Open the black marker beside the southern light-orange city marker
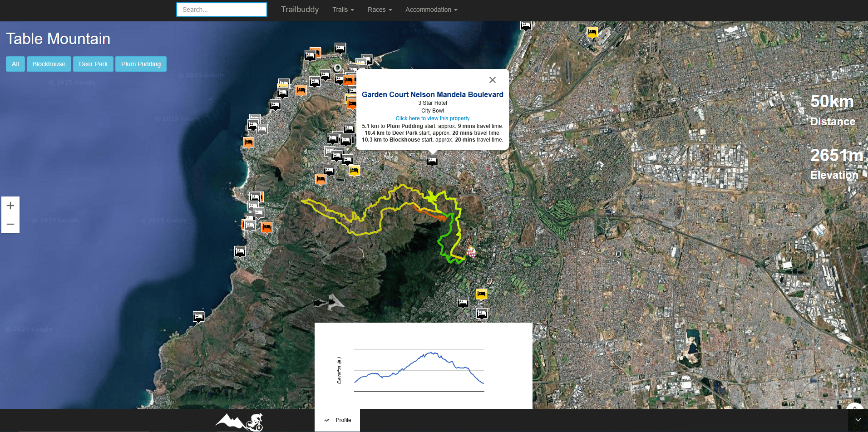The height and width of the screenshot is (432, 868). click(329, 171)
